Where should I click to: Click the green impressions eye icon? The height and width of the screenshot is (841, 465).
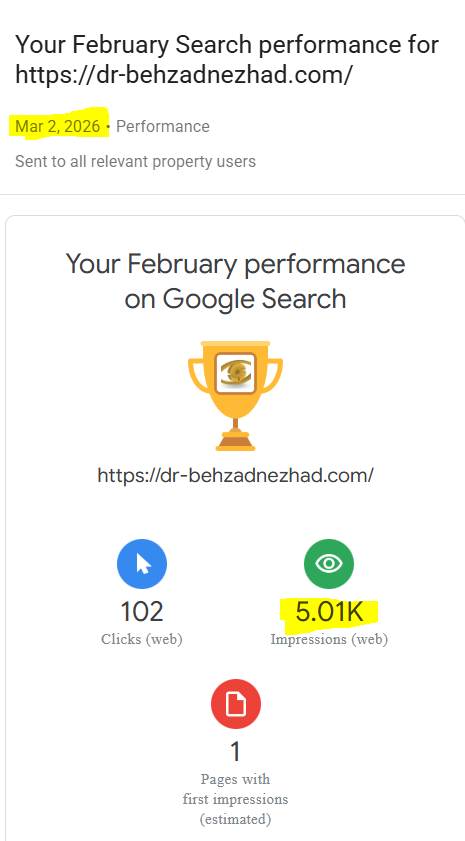click(329, 564)
